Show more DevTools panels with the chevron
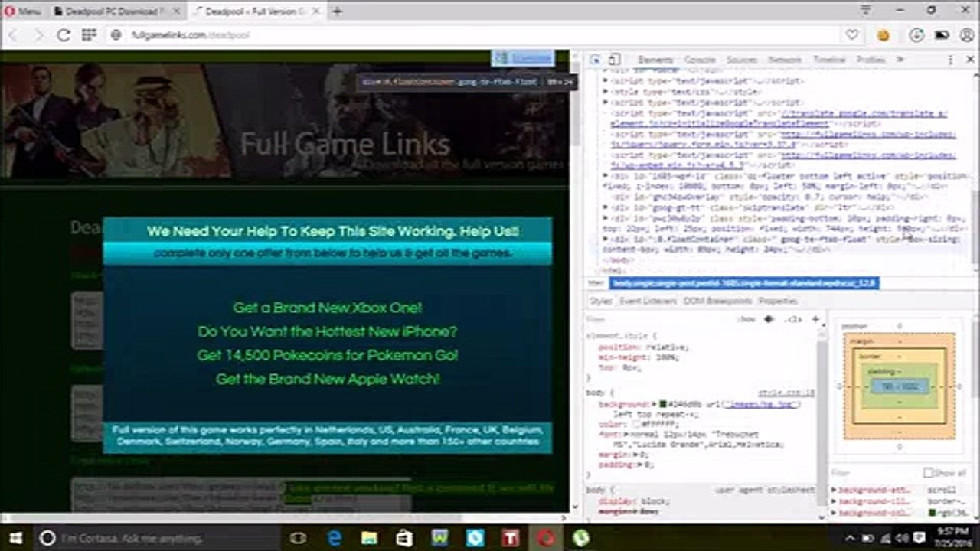 point(900,60)
